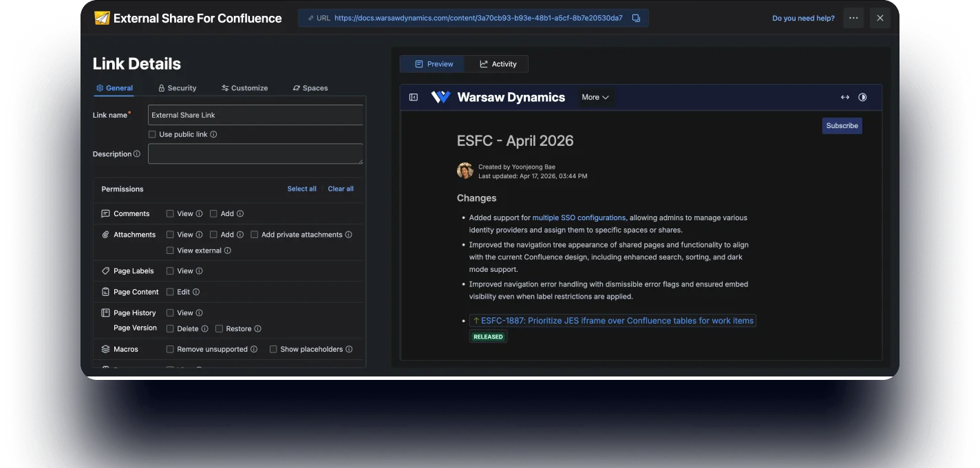
Task: Open the ESFC-1887 work item link
Action: coord(612,321)
